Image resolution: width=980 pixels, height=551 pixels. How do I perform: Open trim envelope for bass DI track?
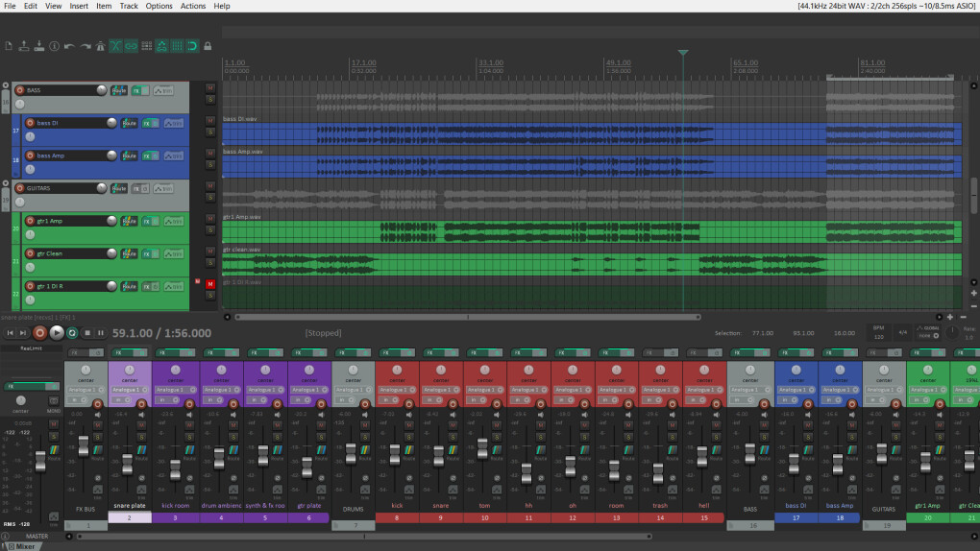point(174,123)
